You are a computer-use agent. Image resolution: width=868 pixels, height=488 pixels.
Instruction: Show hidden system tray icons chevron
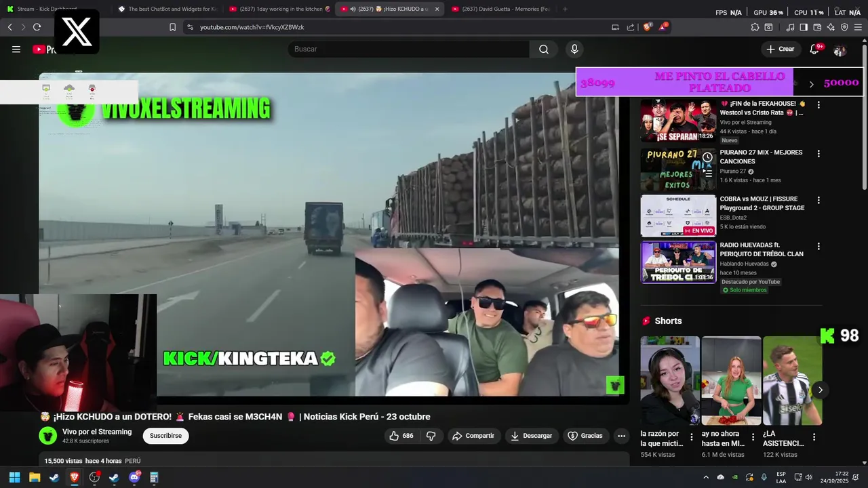(706, 477)
